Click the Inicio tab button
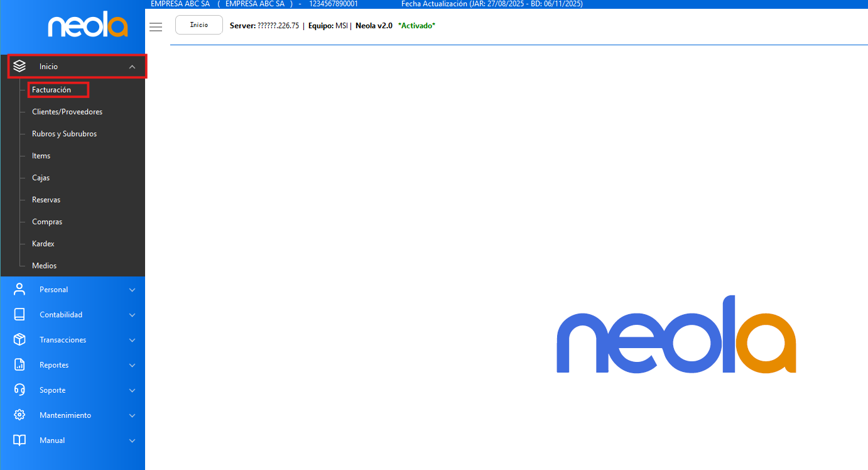The width and height of the screenshot is (868, 470). point(198,25)
